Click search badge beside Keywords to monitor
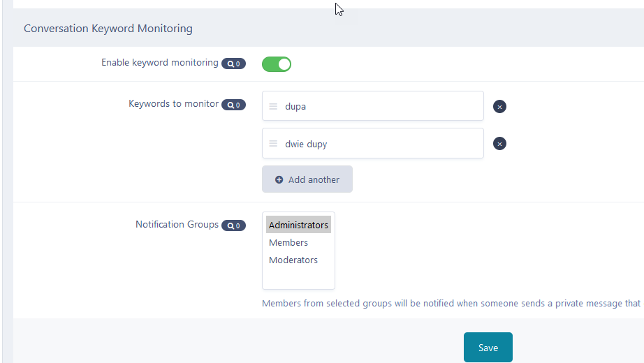Screen dimensions: 644x363 (233, 105)
